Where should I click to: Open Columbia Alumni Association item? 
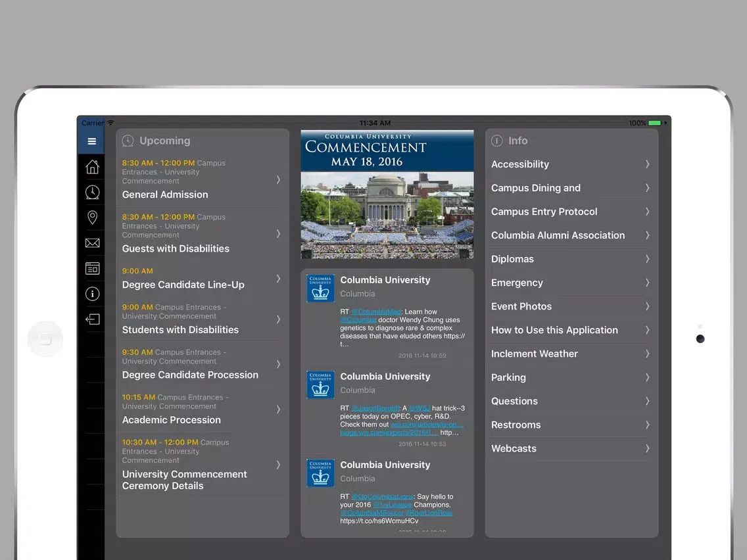571,235
